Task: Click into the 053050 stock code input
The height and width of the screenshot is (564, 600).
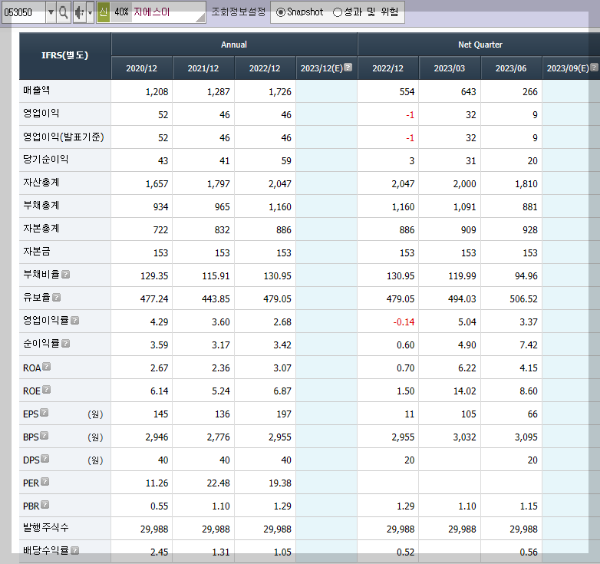Action: click(x=23, y=12)
